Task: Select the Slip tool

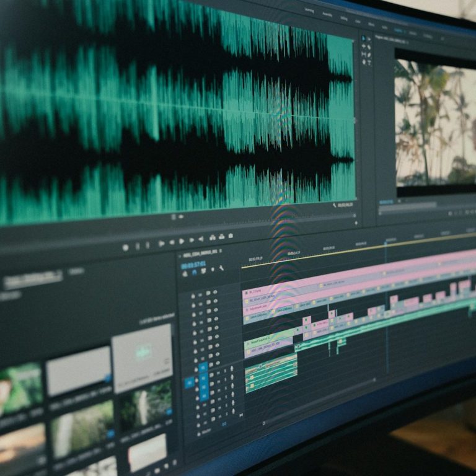Action: (x=364, y=54)
